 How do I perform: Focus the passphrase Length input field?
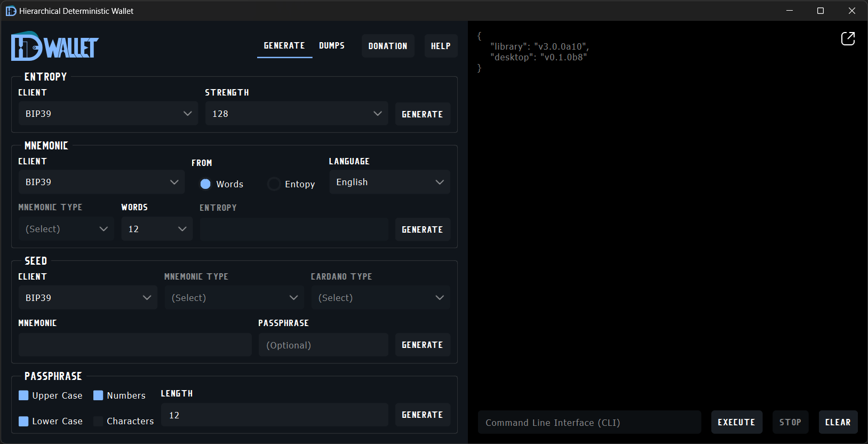point(274,415)
